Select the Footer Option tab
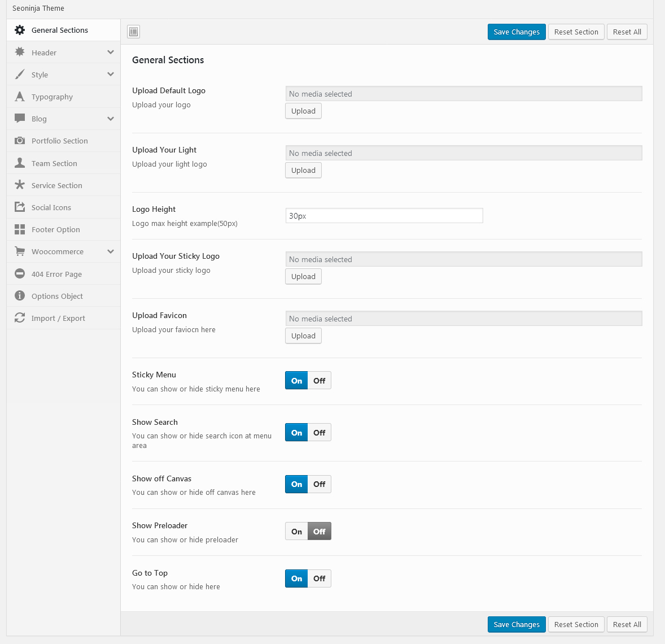665x644 pixels. 64,229
